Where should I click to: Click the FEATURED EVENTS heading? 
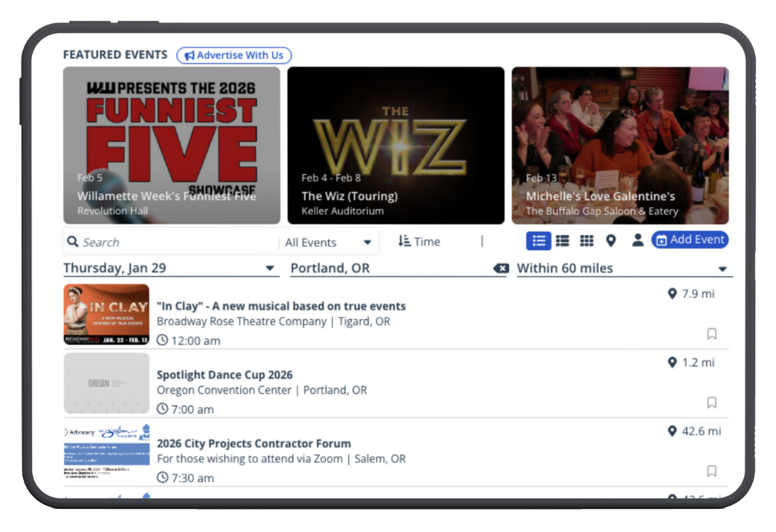point(115,54)
